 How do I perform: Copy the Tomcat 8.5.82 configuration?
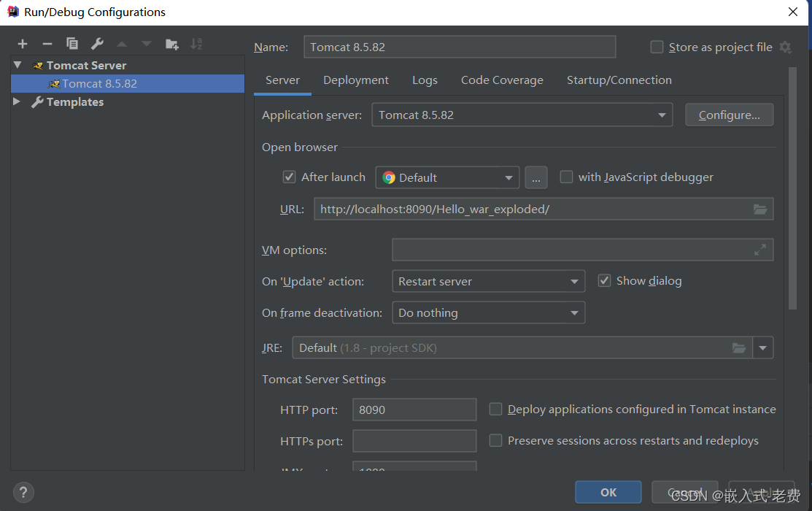click(x=71, y=44)
